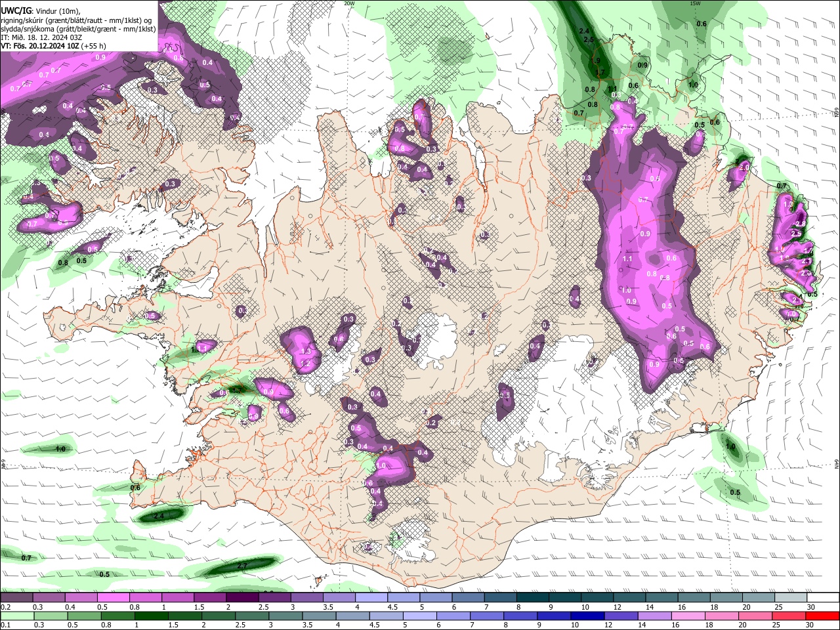The height and width of the screenshot is (630, 840).
Task: Click the '64N' latitude label on the right edge
Action: (x=837, y=463)
